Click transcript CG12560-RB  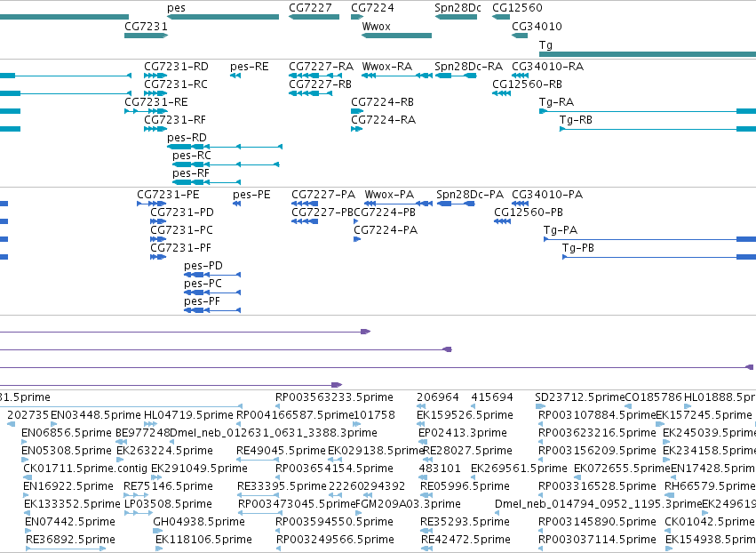coord(527,84)
